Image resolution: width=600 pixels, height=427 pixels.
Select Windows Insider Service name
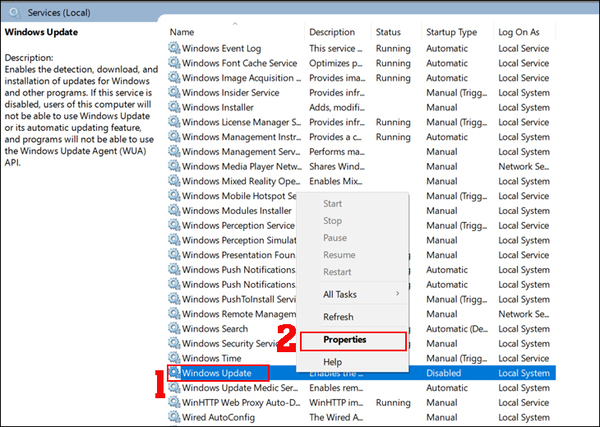click(x=230, y=93)
